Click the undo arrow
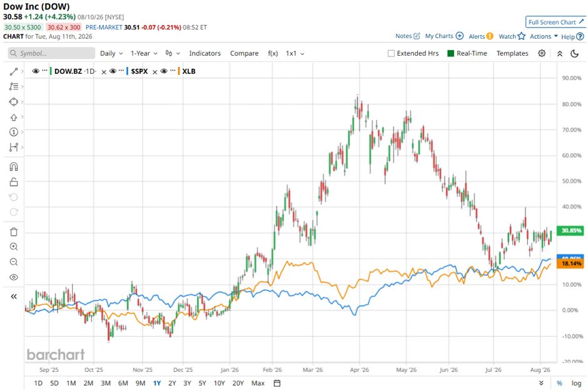The image size is (588, 390). [x=14, y=197]
